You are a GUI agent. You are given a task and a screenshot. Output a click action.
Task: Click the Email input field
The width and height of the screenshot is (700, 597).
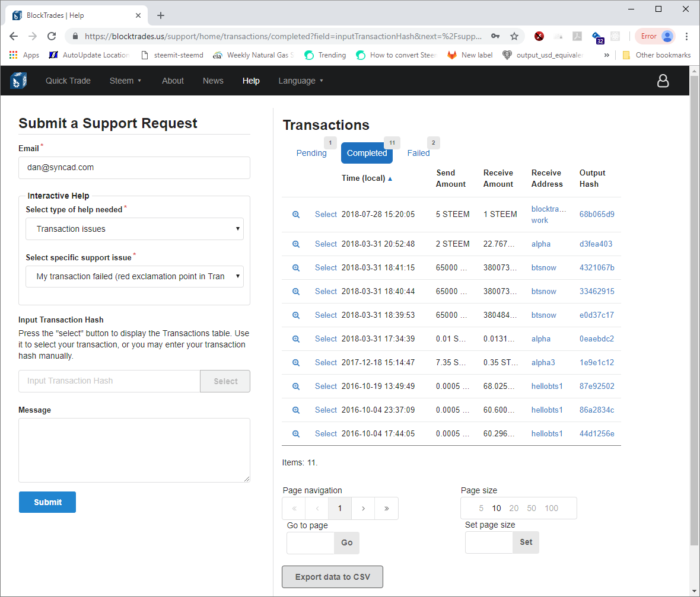[135, 168]
